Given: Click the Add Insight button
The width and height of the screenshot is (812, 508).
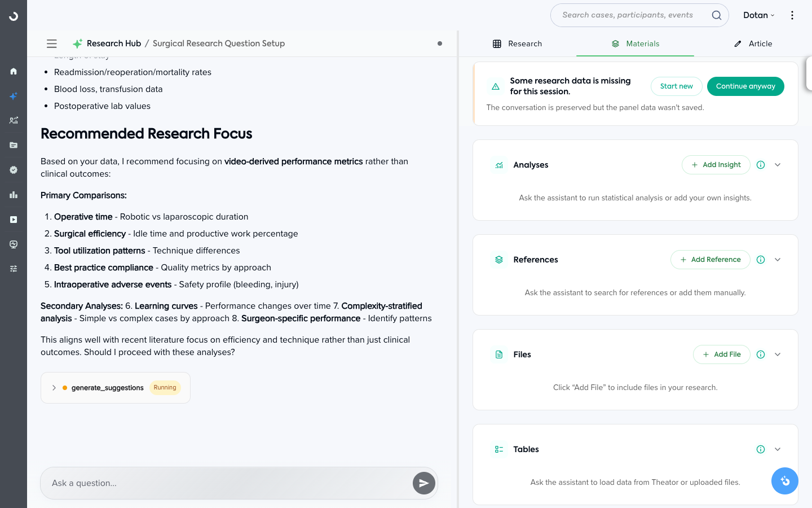Looking at the screenshot, I should coord(716,165).
